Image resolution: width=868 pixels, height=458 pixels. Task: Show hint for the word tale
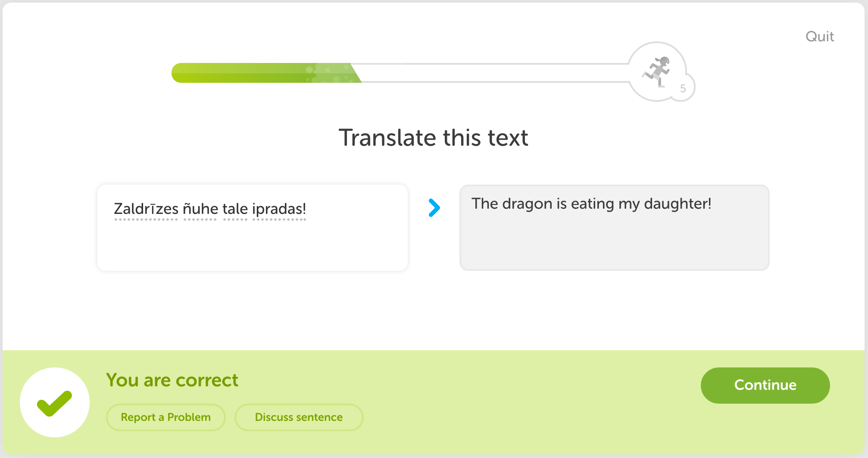(235, 209)
